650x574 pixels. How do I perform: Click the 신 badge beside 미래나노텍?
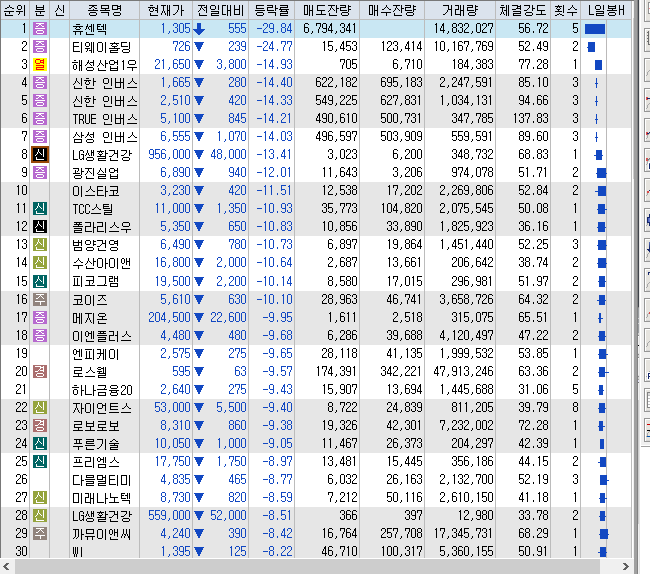tap(40, 497)
